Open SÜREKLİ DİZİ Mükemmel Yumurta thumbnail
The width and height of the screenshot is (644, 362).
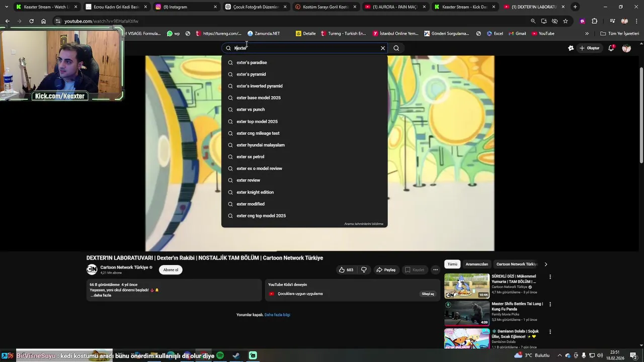[467, 286]
